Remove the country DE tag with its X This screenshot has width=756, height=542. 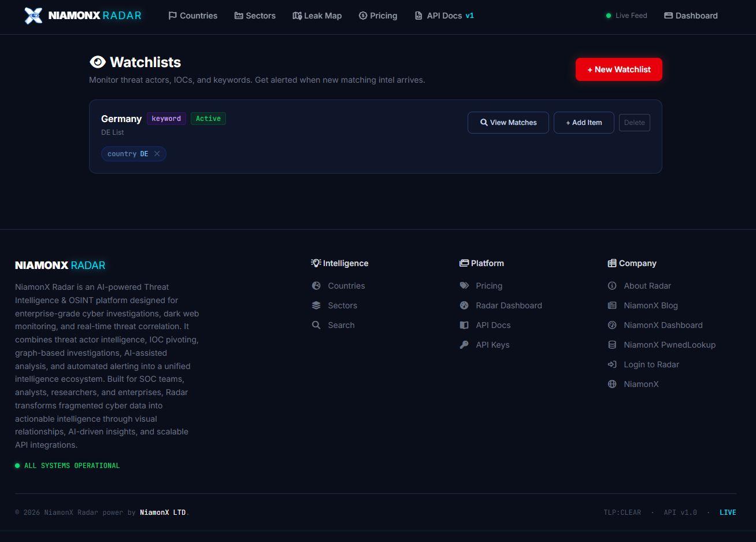point(157,154)
